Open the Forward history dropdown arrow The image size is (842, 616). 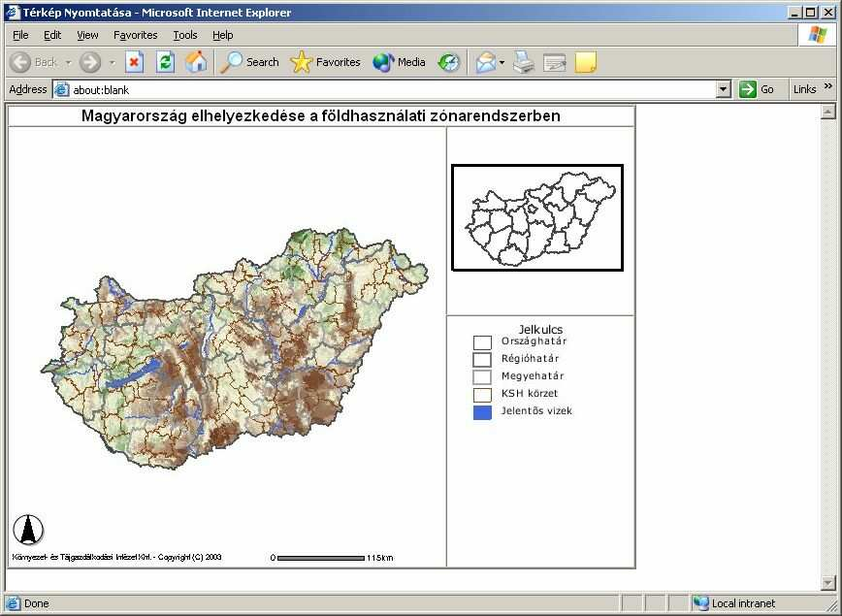click(113, 63)
